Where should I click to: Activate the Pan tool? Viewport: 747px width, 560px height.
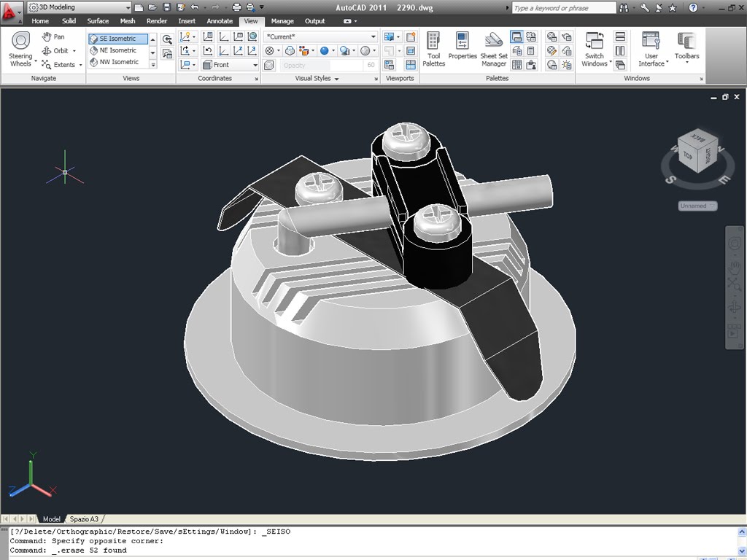[53, 37]
